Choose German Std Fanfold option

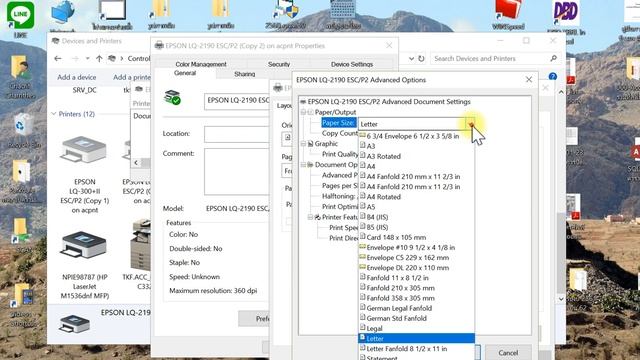(x=396, y=318)
